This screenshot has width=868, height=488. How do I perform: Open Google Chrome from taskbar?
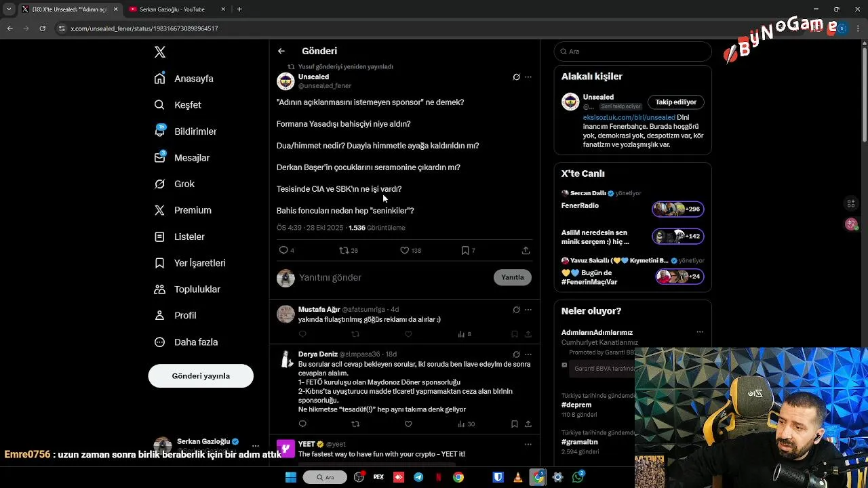(458, 477)
